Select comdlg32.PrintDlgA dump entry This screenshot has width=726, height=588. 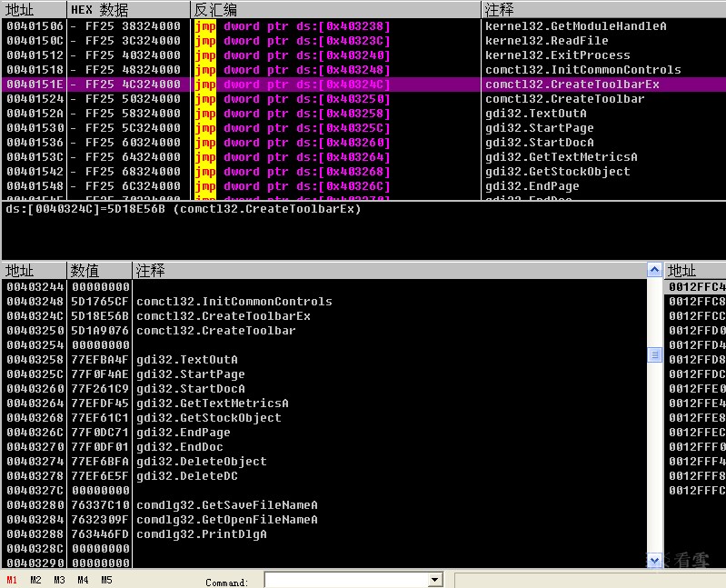(x=202, y=534)
